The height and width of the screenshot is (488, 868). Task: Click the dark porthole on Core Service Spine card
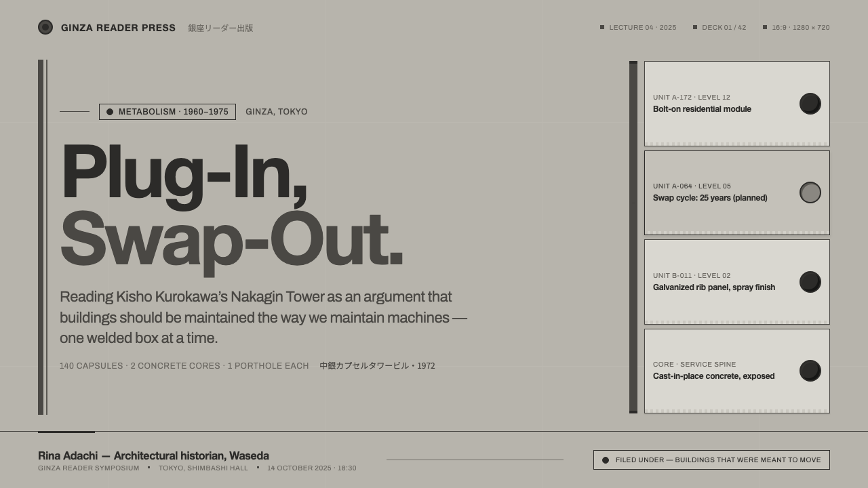point(810,371)
